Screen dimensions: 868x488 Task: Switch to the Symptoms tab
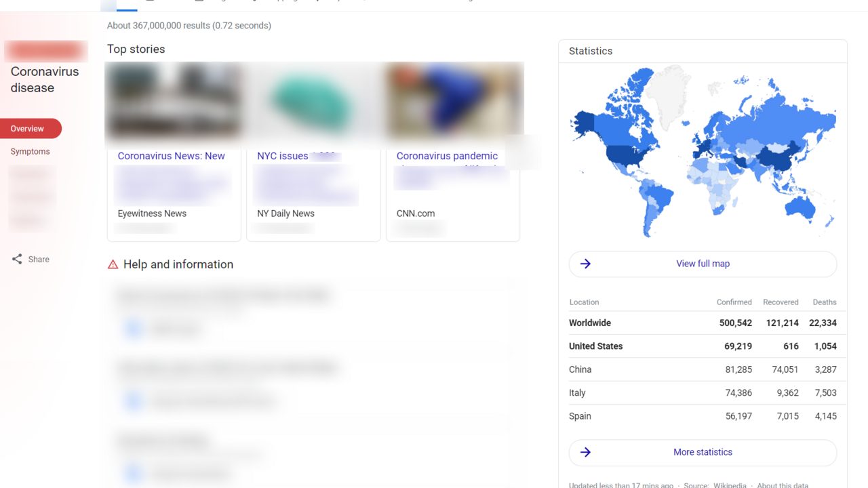30,152
